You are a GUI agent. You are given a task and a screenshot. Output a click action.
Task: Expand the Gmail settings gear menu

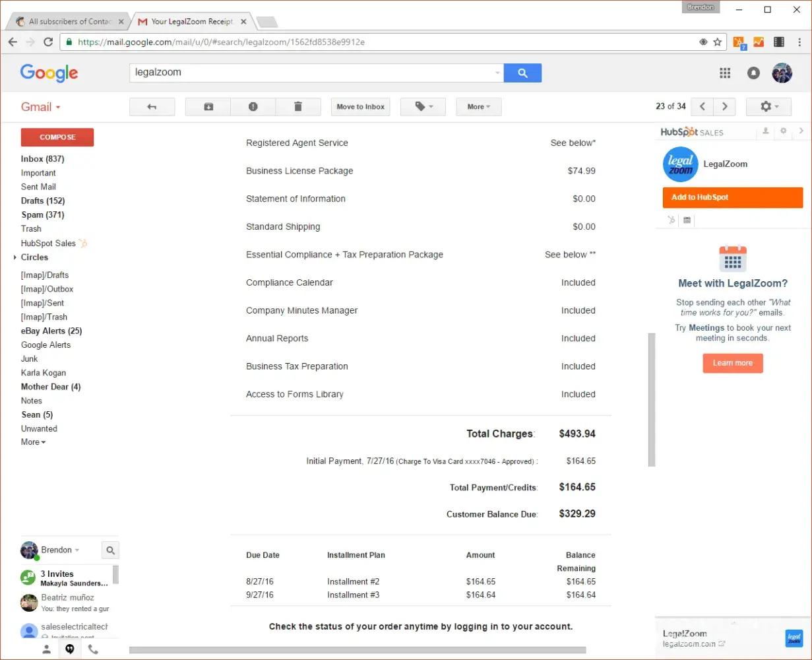pos(768,107)
